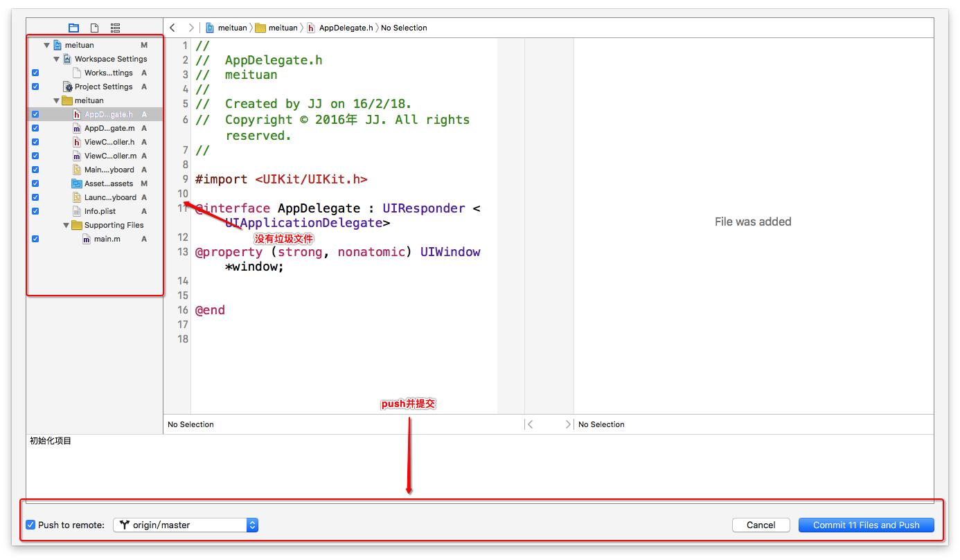This screenshot has height=560, width=960.
Task: Select Main...yboard storyboard icon
Action: coord(77,170)
